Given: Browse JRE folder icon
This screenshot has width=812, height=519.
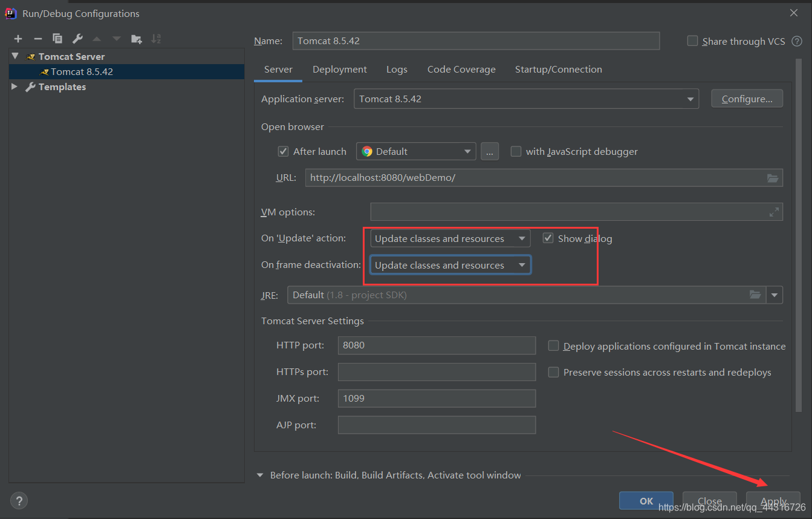Looking at the screenshot, I should tap(755, 295).
